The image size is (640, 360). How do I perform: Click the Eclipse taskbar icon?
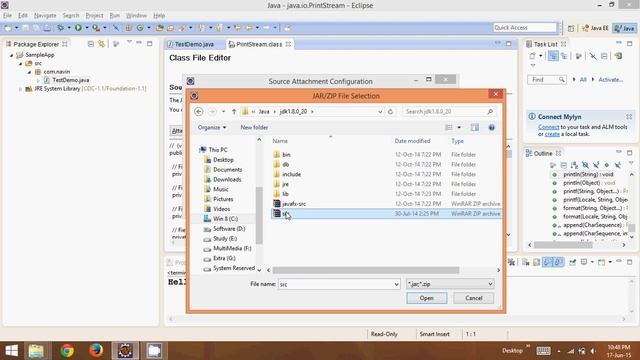(125, 351)
